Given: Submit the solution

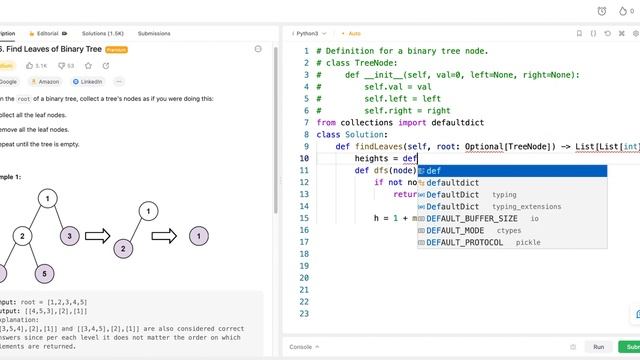Looking at the screenshot, I should tap(630, 347).
